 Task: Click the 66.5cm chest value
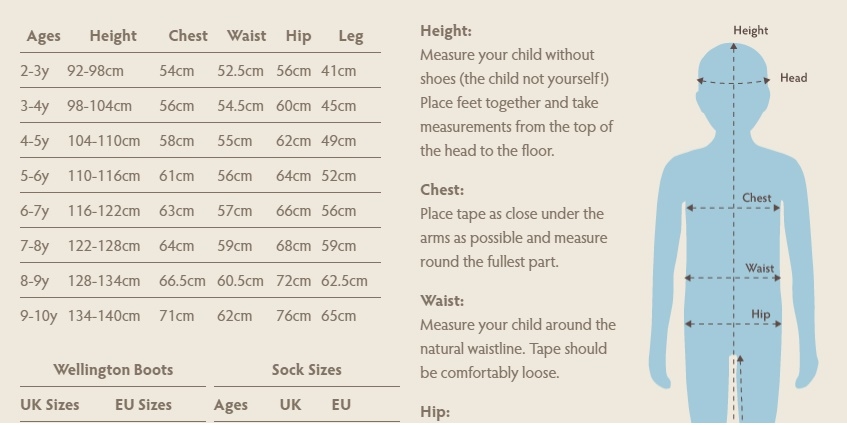pos(182,281)
